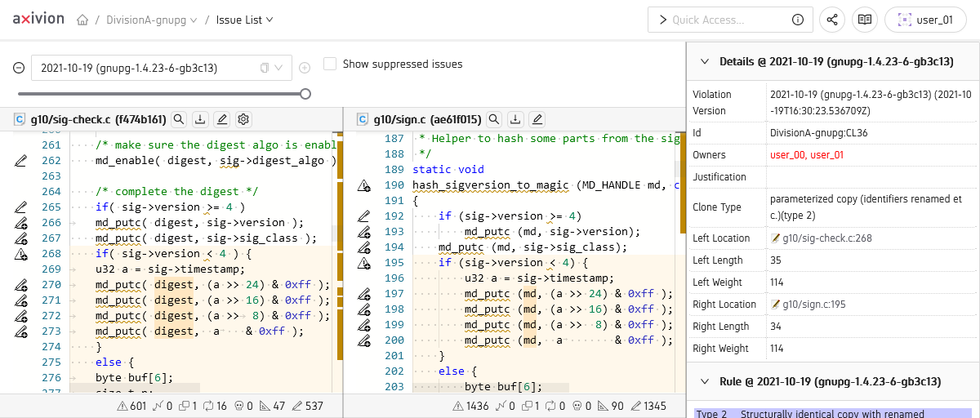
Task: Click style count 1345 in sign.c status
Action: pos(649,406)
